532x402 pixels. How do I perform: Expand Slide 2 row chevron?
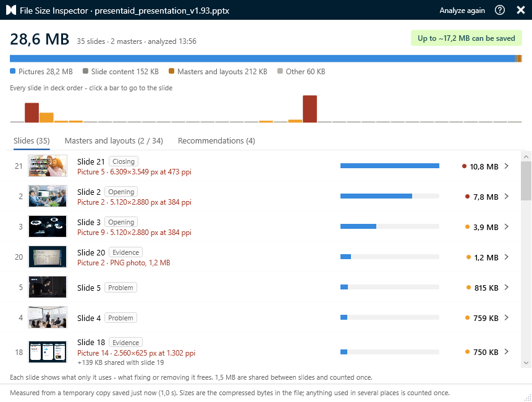point(506,196)
